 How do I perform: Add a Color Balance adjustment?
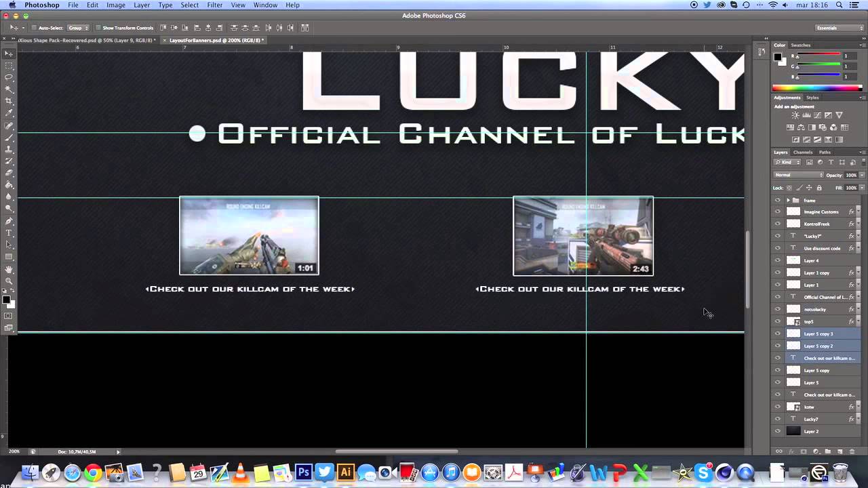801,127
